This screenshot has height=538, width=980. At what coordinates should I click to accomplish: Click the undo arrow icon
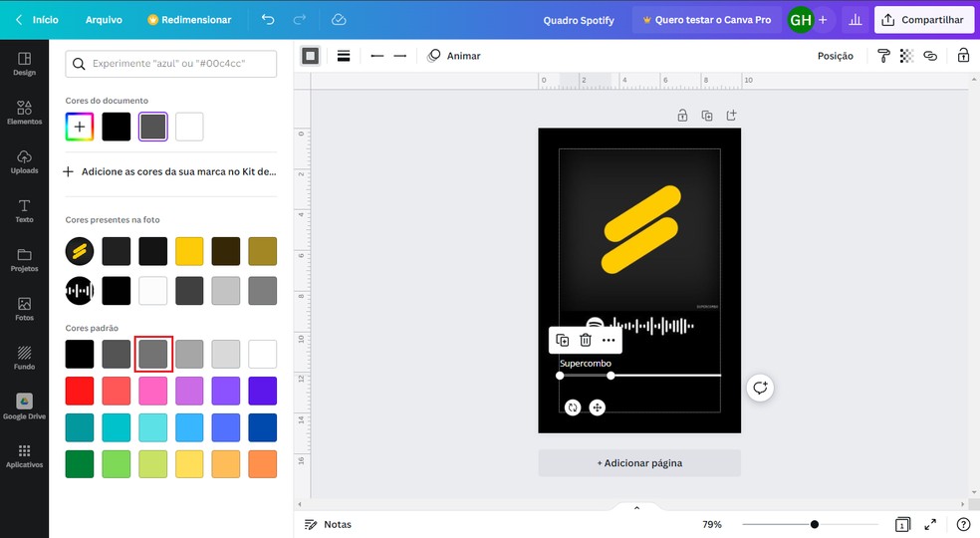(x=267, y=20)
